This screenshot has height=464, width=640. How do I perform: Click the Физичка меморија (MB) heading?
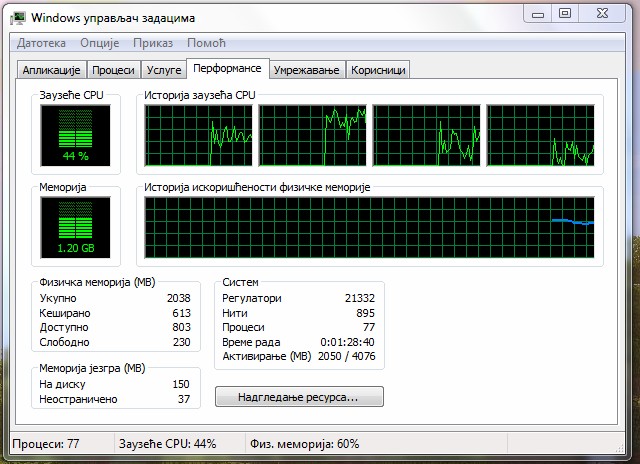tap(97, 282)
